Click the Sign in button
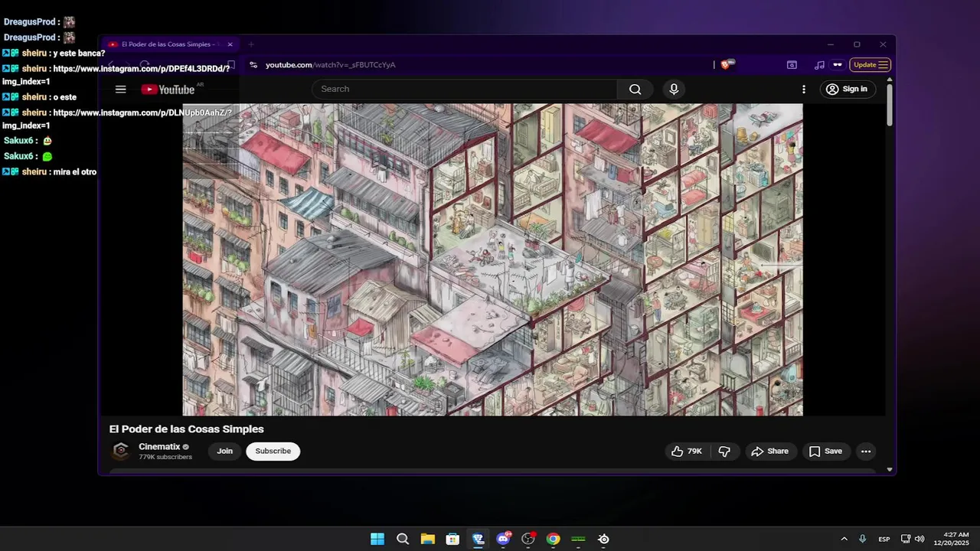This screenshot has height=551, width=980. 847,90
